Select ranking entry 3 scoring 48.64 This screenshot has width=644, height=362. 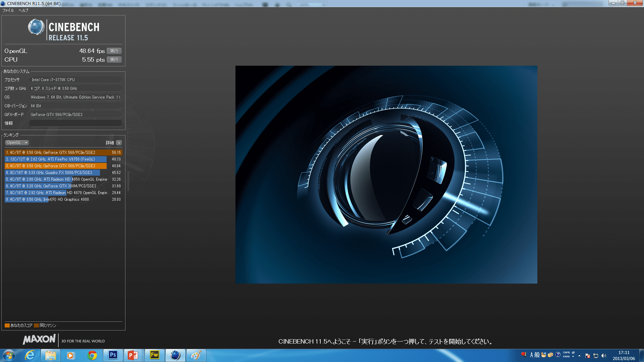point(63,166)
